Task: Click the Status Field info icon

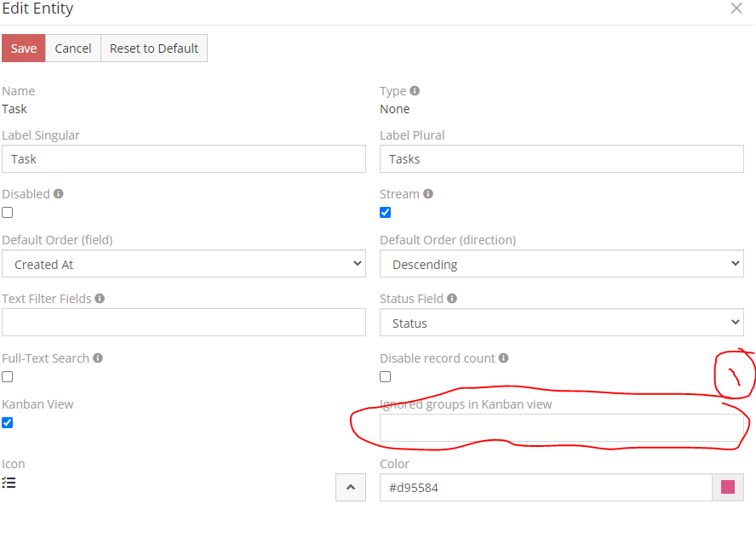Action: coord(452,299)
